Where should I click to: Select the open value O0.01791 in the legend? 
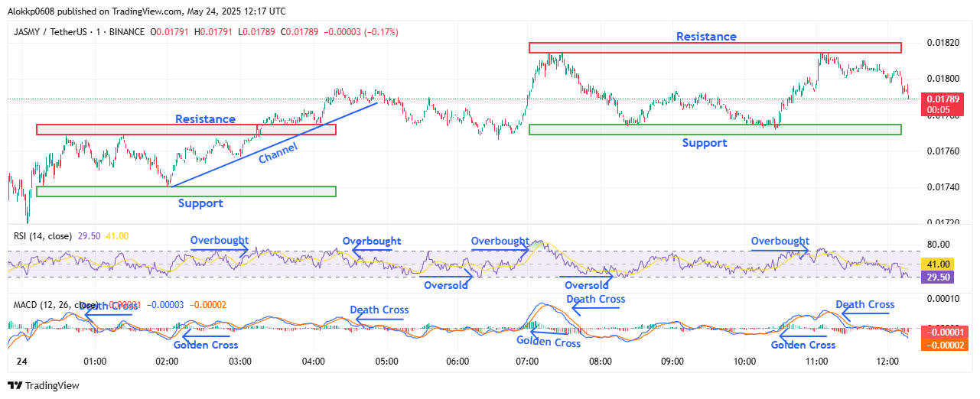click(171, 32)
